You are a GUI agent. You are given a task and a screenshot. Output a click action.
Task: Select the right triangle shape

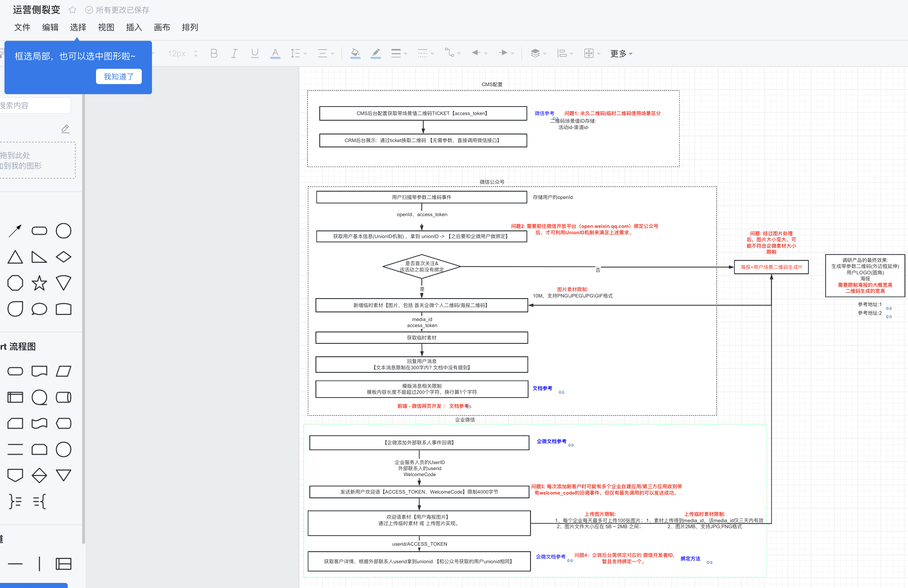pos(39,257)
